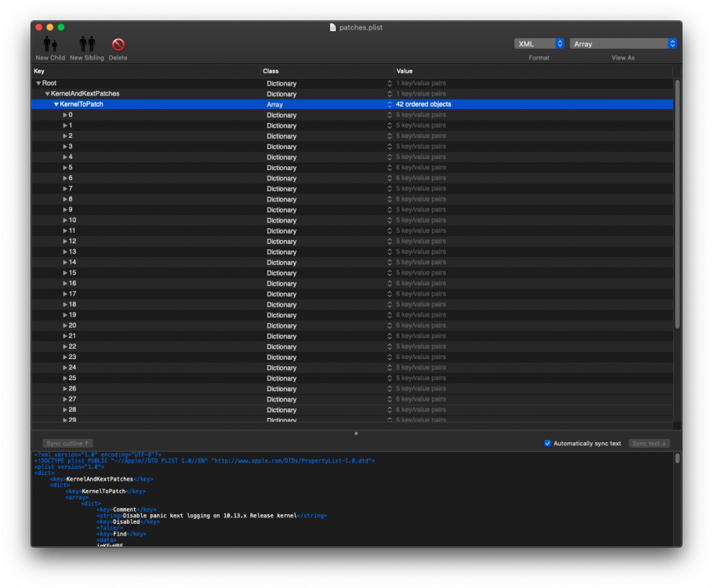Click the DOCTYPE line in XML text
Screen dimensions: 713x588
[x=205, y=461]
